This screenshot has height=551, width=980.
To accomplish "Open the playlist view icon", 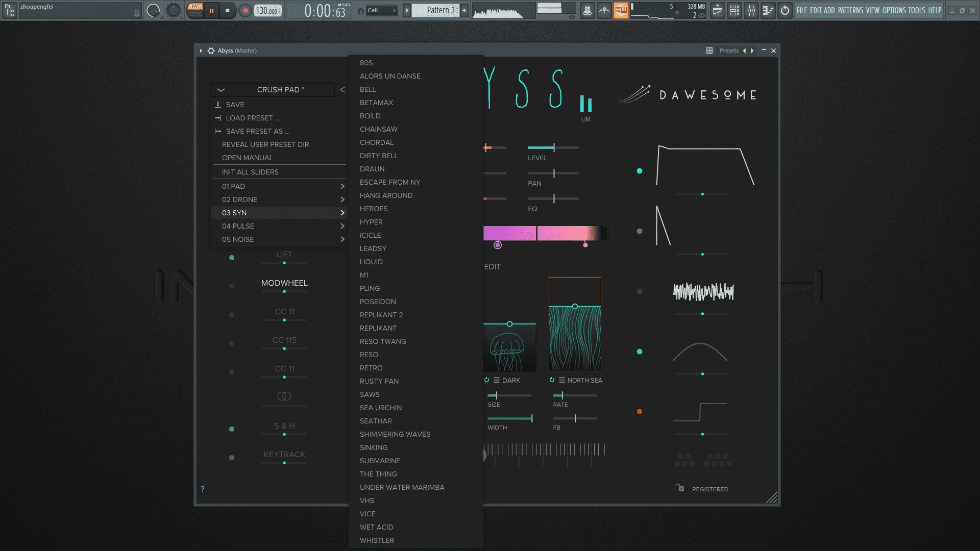I will click(x=718, y=10).
